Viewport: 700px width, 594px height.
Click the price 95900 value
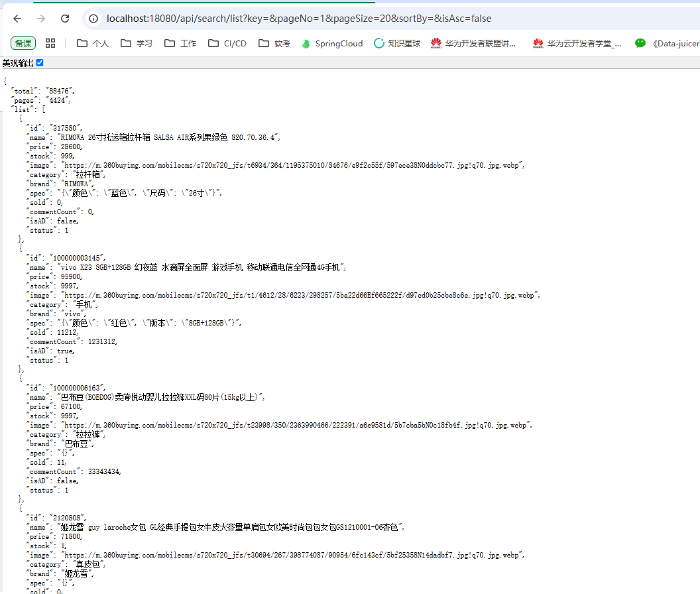(x=72, y=277)
